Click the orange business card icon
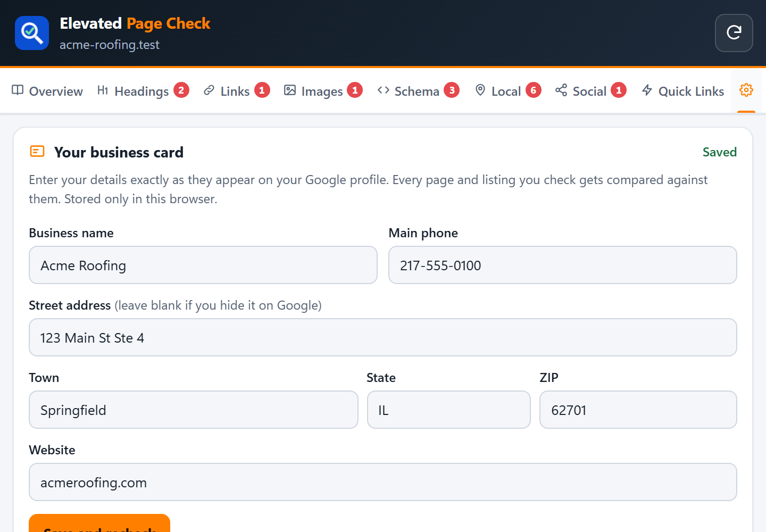The width and height of the screenshot is (766, 532). coord(37,152)
